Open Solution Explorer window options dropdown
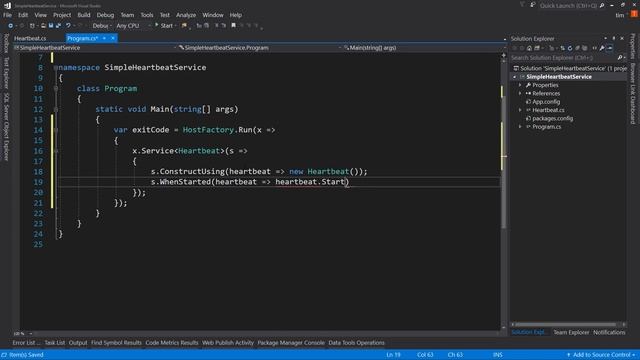Image resolution: width=640 pixels, height=360 pixels. (605, 38)
